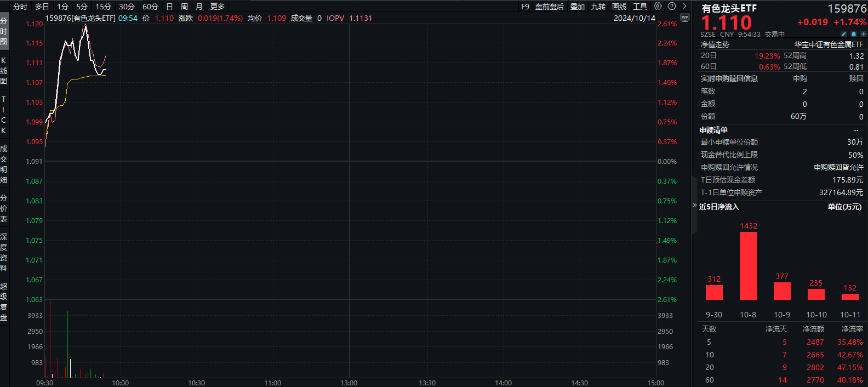
Task: Add stock to watchlist plus icon
Action: click(863, 34)
